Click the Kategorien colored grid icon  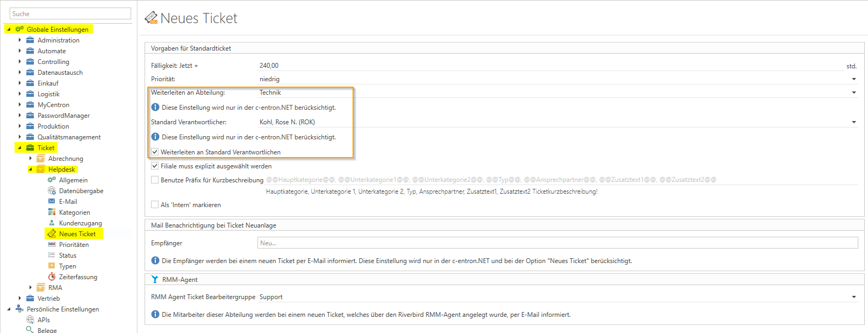(52, 212)
